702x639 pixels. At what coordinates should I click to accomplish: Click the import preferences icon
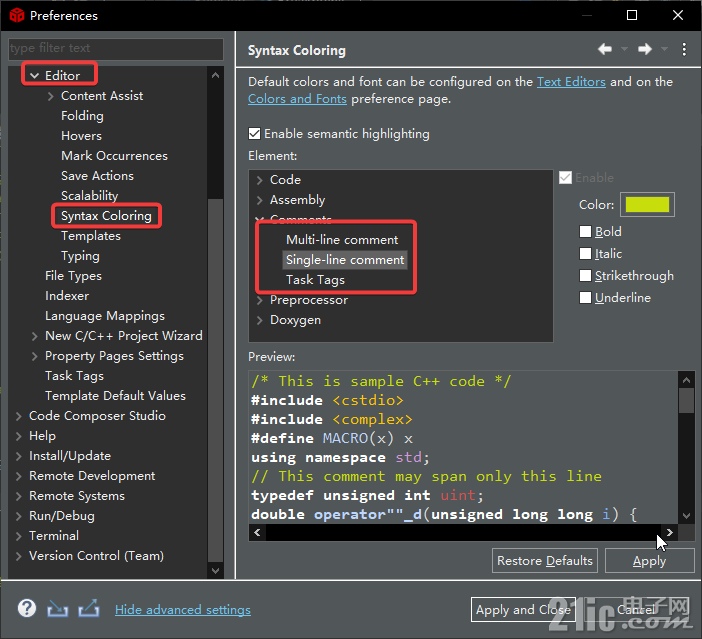[x=58, y=609]
